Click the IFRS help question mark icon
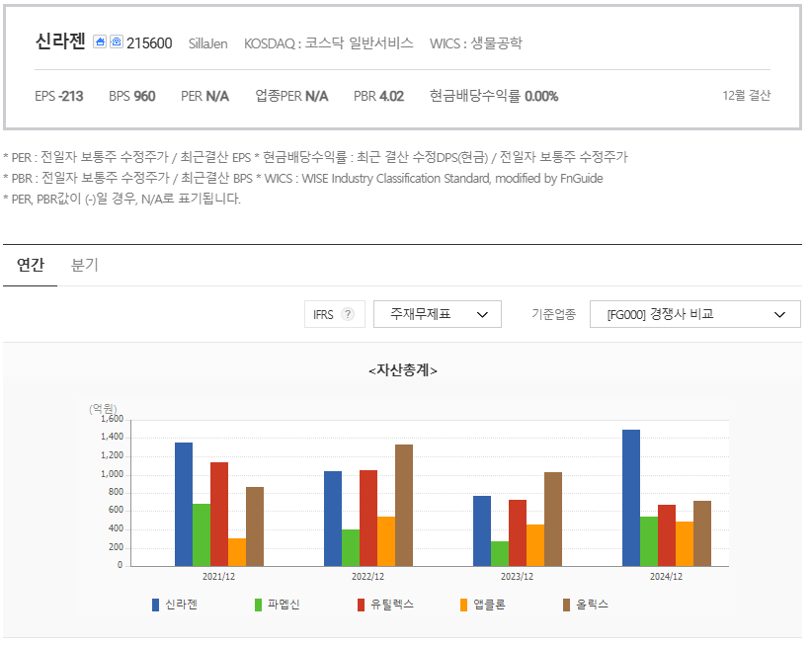The height and width of the screenshot is (646, 812). (x=348, y=314)
